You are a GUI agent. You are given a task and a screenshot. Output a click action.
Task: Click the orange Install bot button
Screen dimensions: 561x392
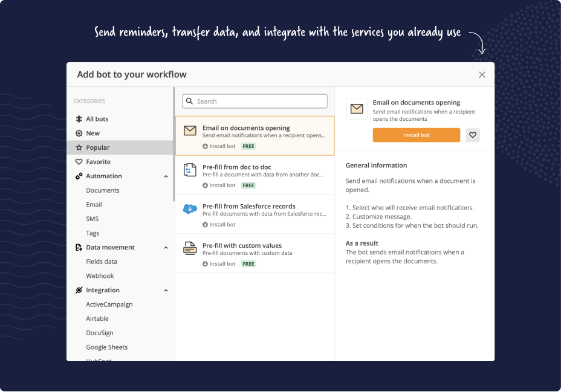point(416,135)
